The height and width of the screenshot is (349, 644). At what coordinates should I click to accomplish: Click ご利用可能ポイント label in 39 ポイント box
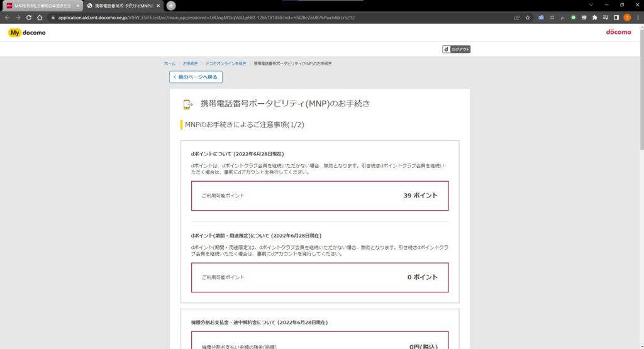coord(223,196)
